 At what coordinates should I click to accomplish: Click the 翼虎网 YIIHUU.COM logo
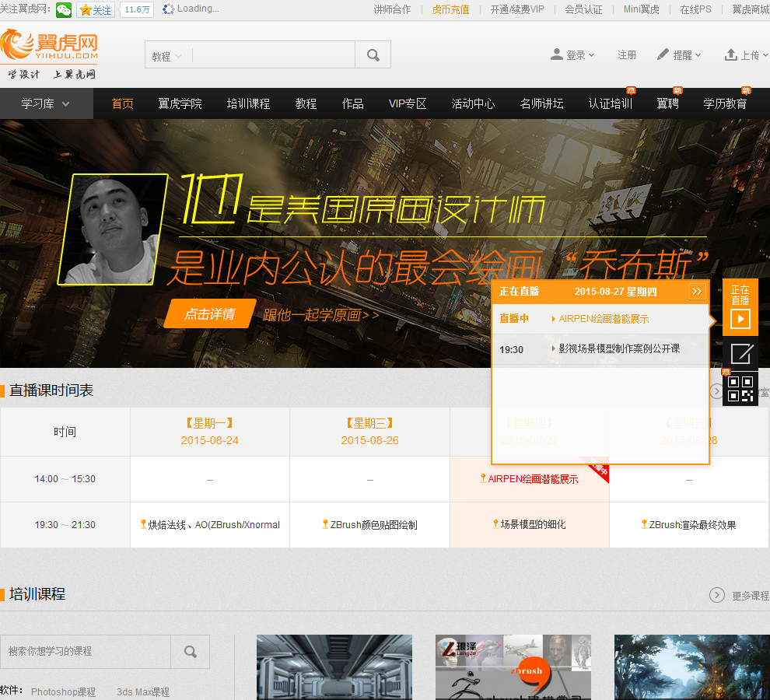tap(49, 46)
